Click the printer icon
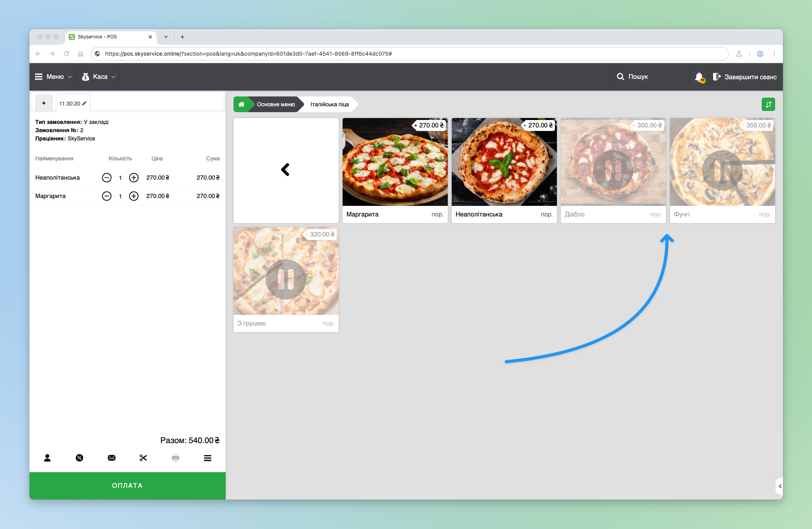Viewport: 812px width, 529px height. (175, 458)
